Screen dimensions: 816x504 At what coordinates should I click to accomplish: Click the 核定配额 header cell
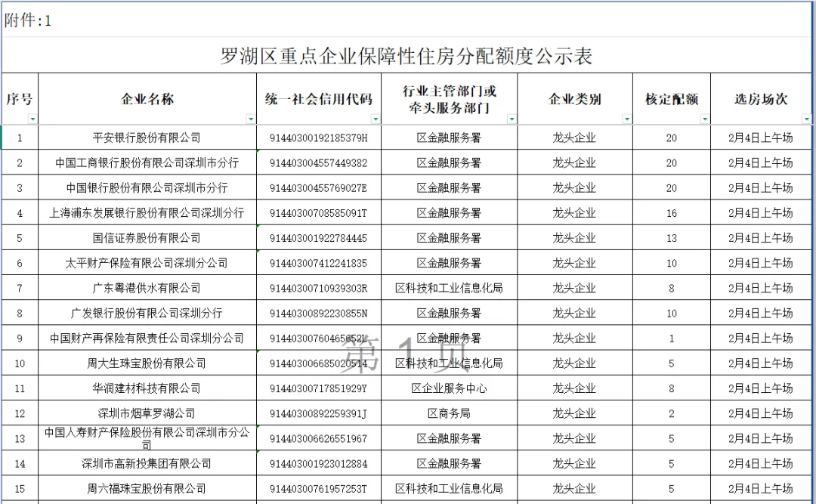(672, 99)
